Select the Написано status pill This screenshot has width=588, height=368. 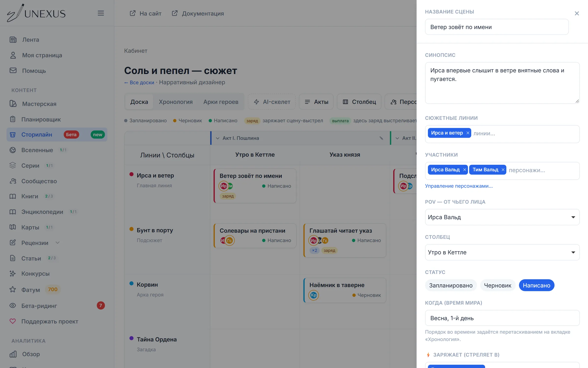pos(537,285)
